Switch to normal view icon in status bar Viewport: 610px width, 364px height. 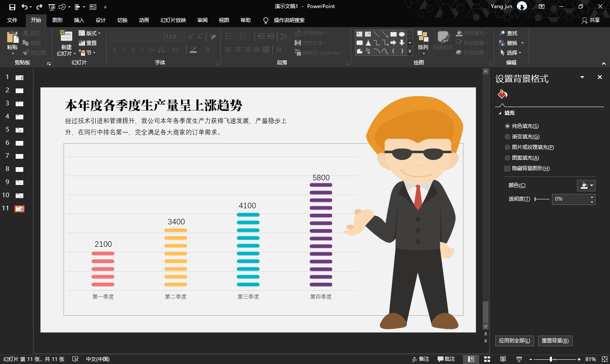point(471,359)
